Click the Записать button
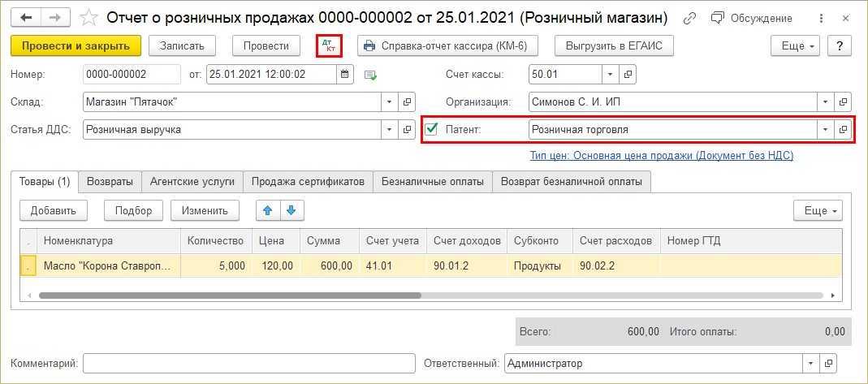868x384 pixels. [182, 46]
